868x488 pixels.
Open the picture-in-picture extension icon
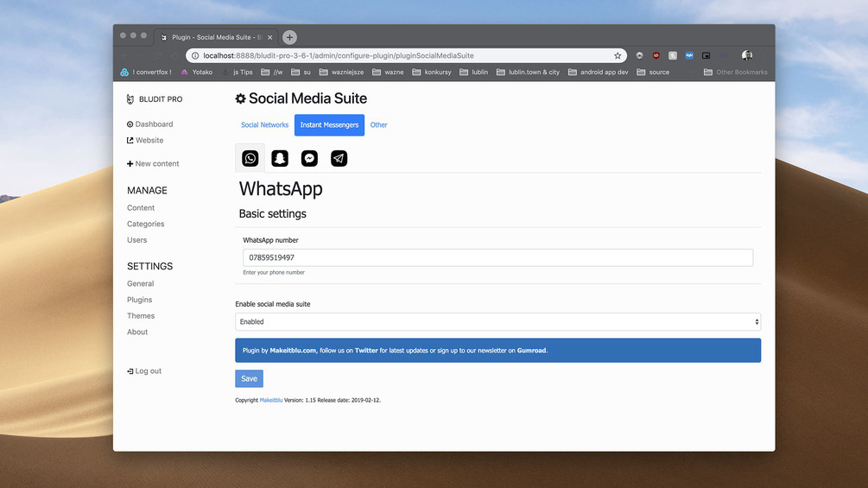(706, 55)
